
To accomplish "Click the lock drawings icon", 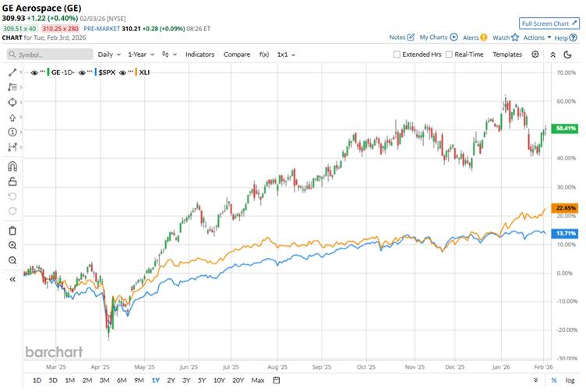I will point(12,182).
